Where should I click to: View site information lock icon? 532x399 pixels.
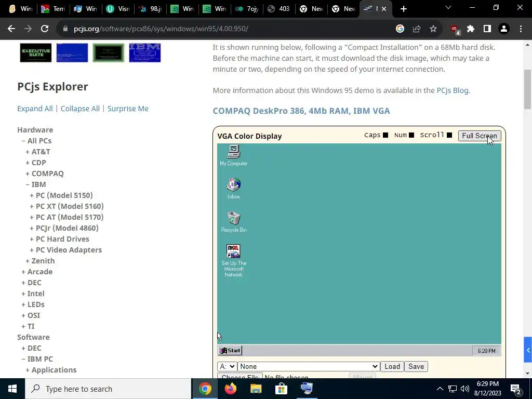[x=65, y=29]
